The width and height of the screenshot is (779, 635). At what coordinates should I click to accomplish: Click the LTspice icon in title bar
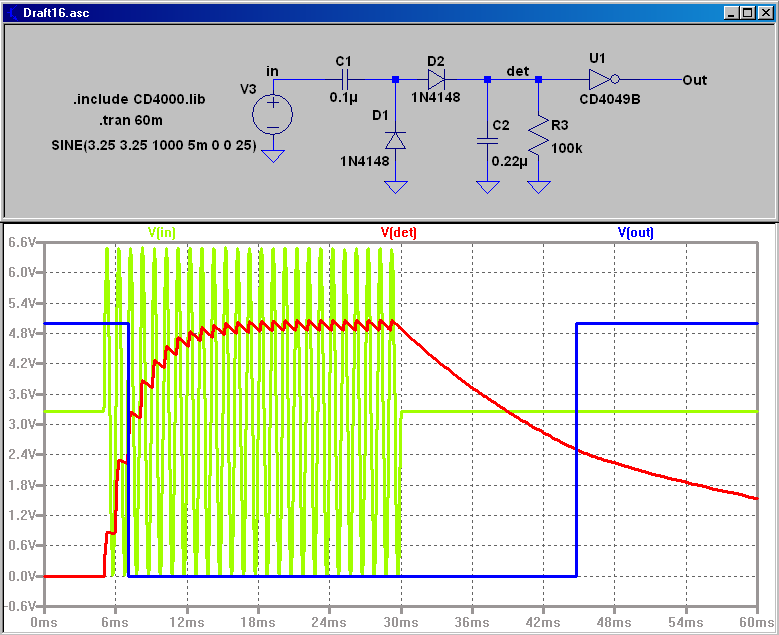12,12
